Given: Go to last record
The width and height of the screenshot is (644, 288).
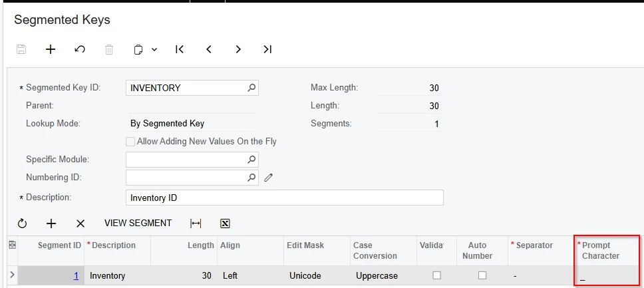Looking at the screenshot, I should pos(267,49).
